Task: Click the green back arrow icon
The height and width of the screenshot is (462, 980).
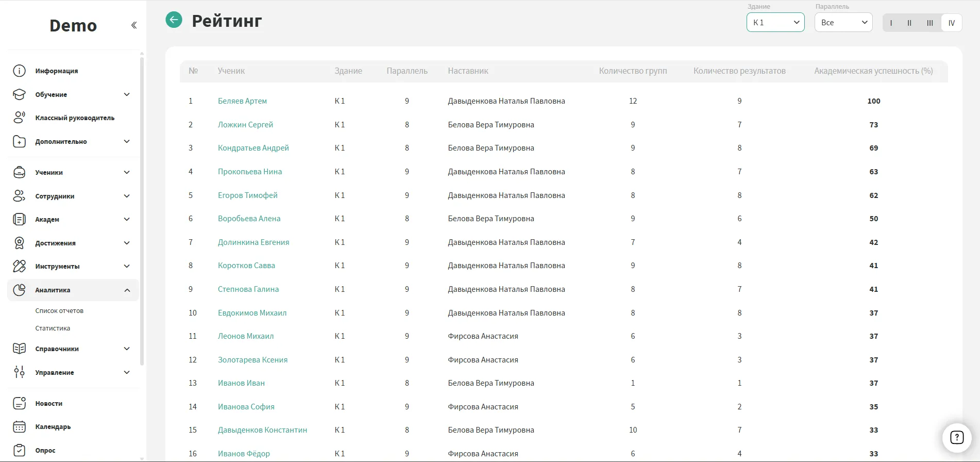Action: [x=174, y=20]
